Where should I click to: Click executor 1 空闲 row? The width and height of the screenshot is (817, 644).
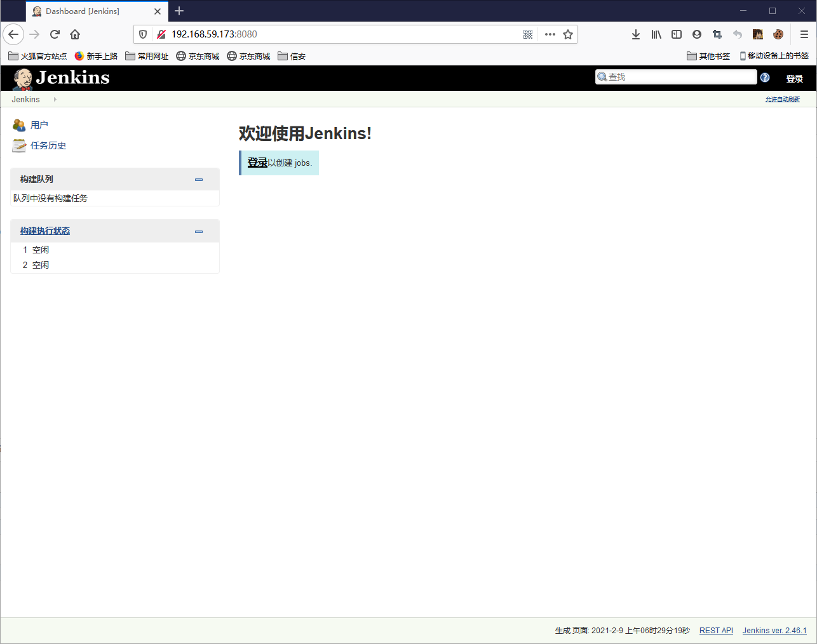coord(115,250)
